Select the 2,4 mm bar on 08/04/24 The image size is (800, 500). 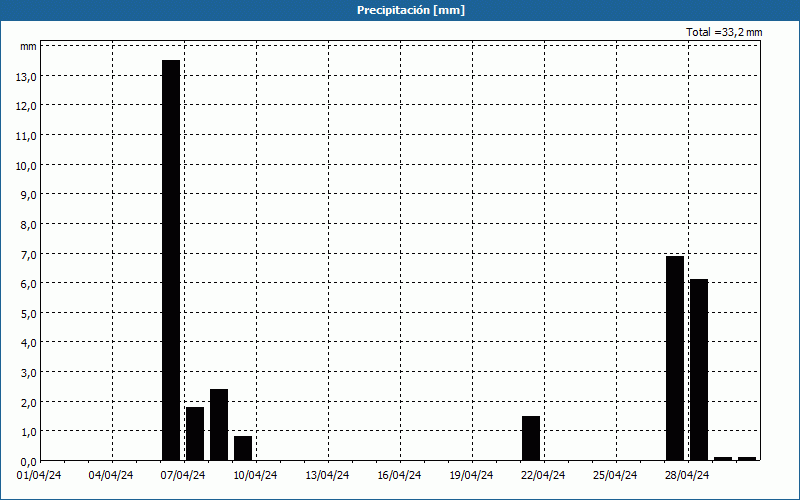(x=219, y=424)
